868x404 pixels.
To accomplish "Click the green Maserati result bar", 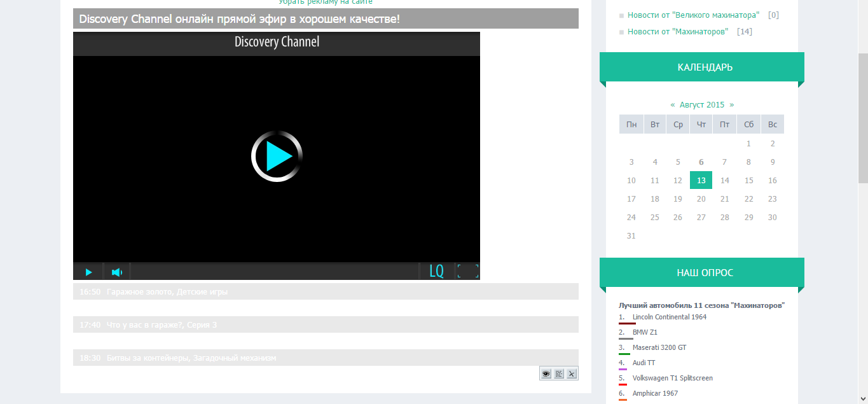I will (x=624, y=354).
